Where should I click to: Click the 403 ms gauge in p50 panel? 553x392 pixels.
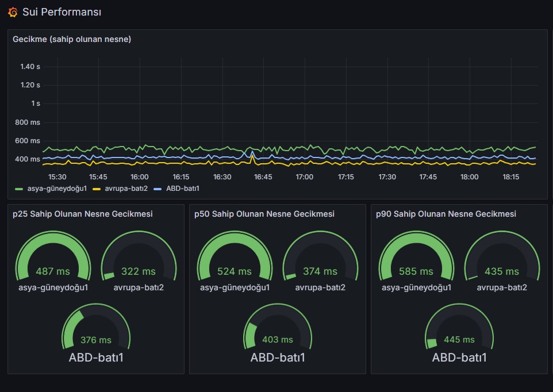(278, 326)
